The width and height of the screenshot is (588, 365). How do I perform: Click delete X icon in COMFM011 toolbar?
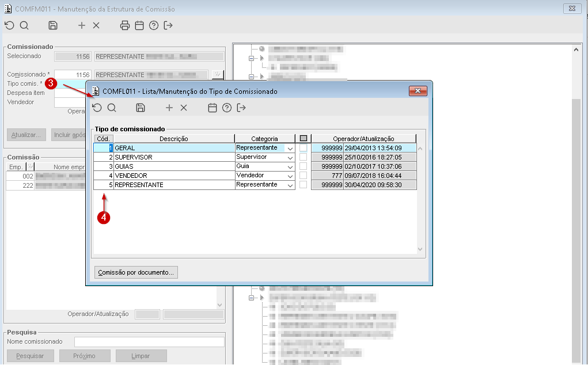pyautogui.click(x=96, y=25)
